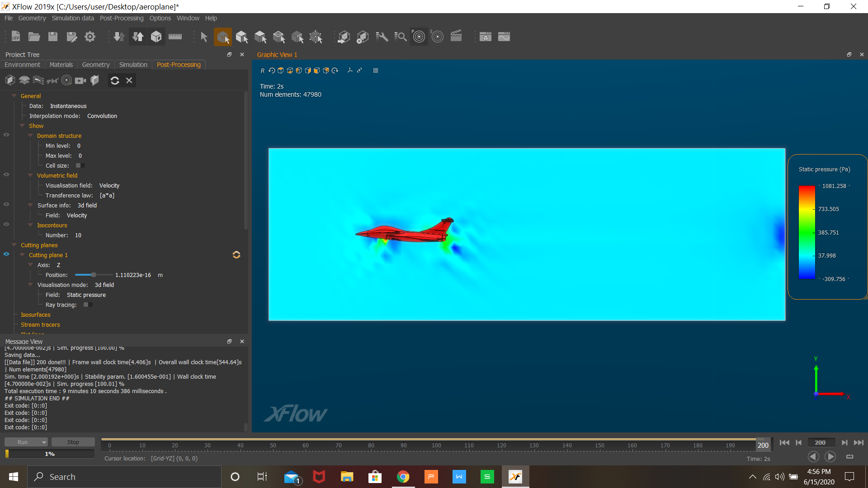Click the R reset view icon
This screenshot has height=488, width=868.
click(x=262, y=70)
